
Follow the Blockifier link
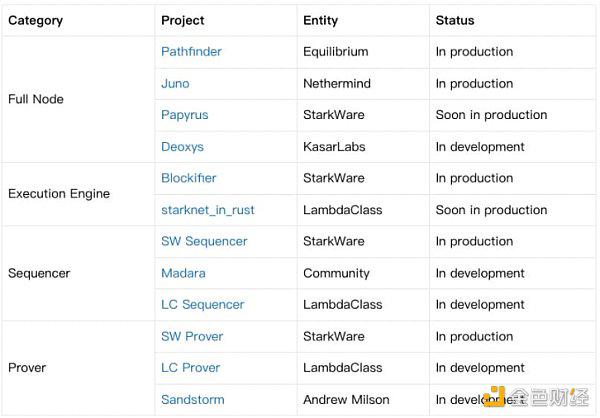(189, 178)
